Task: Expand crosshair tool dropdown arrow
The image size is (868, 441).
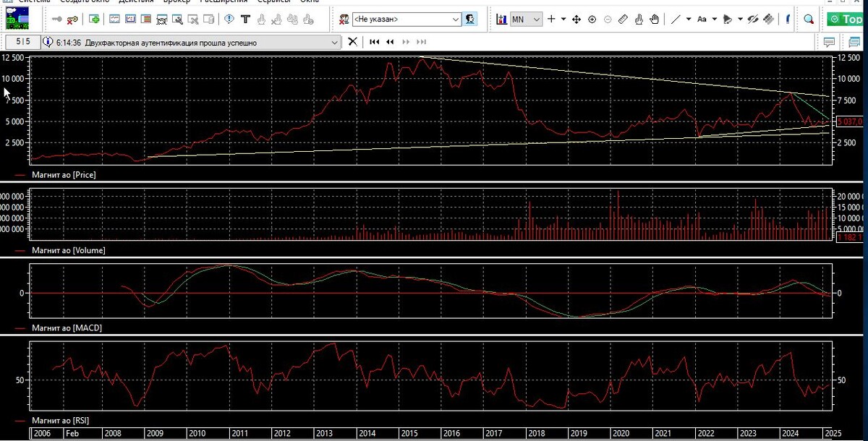Action: coord(564,20)
